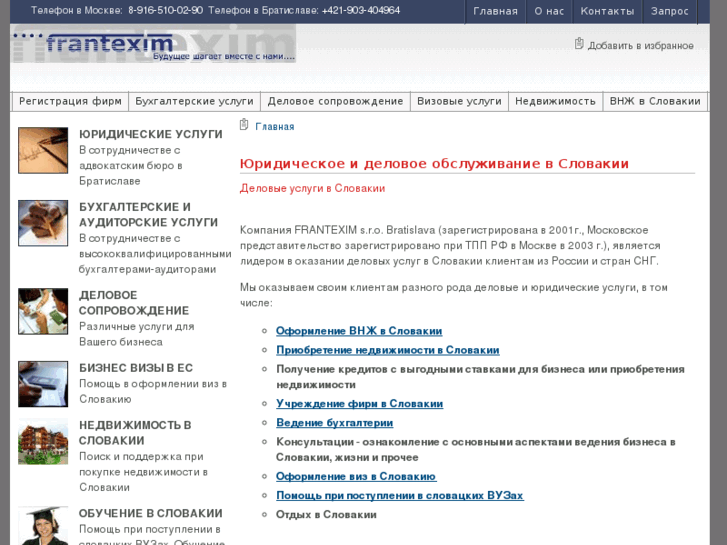Click list item starting 'Получение кредитов с выгодными ставками'
This screenshot has width=727, height=545.
pos(480,377)
